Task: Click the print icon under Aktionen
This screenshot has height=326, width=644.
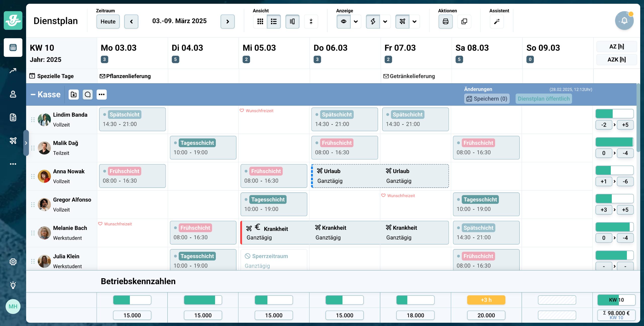Action: (445, 21)
